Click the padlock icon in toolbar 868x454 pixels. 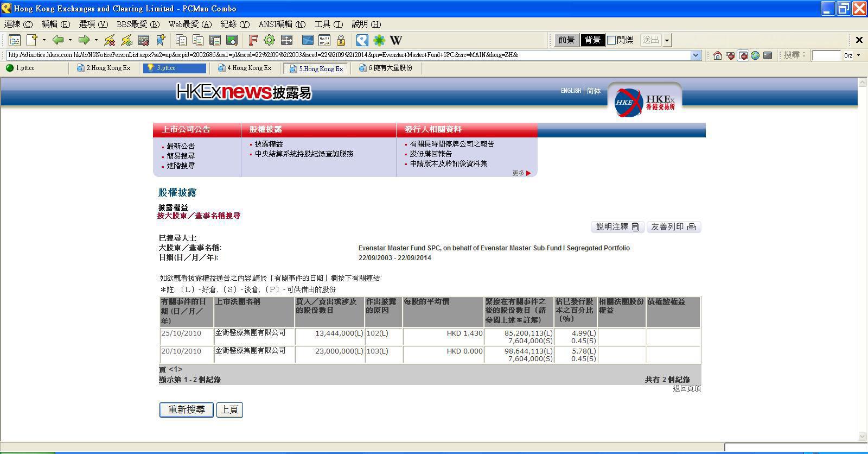point(341,40)
